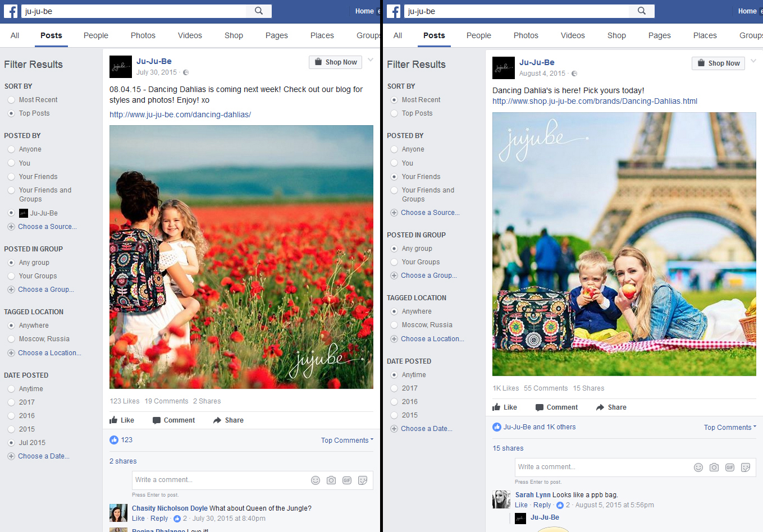The height and width of the screenshot is (532, 763).
Task: Expand post options chevron on July 30 post
Action: 371,59
